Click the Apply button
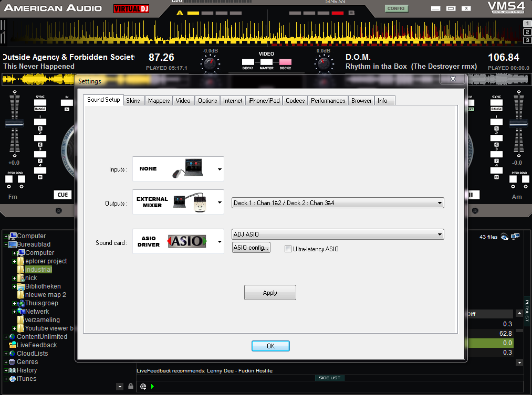Viewport: 532px width, 395px height. click(x=270, y=293)
